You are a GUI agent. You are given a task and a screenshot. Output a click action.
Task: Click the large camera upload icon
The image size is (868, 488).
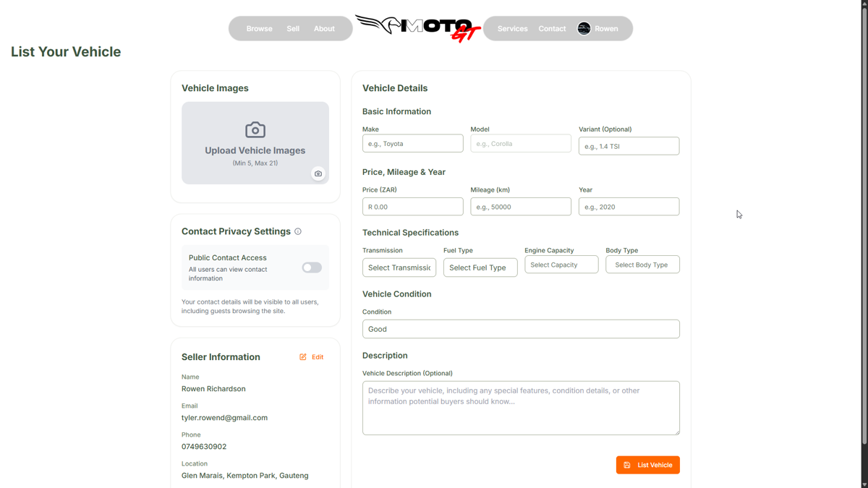(255, 129)
